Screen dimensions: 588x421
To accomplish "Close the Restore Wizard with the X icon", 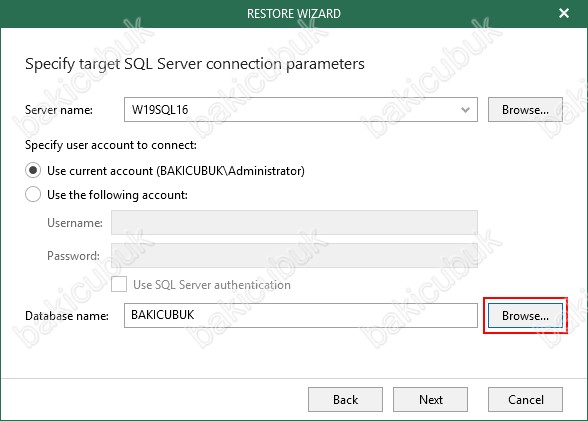I will [564, 13].
